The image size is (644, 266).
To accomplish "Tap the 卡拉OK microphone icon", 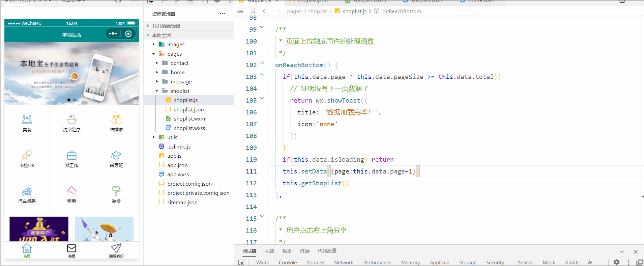I will click(27, 155).
